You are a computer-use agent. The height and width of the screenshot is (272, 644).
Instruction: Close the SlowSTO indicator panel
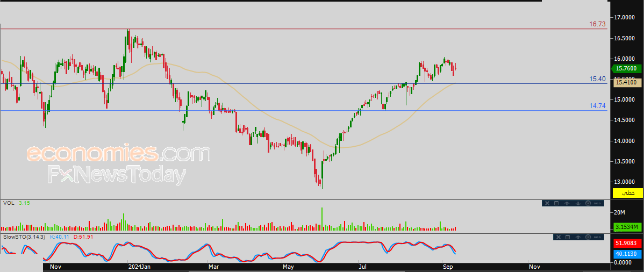[558, 237]
